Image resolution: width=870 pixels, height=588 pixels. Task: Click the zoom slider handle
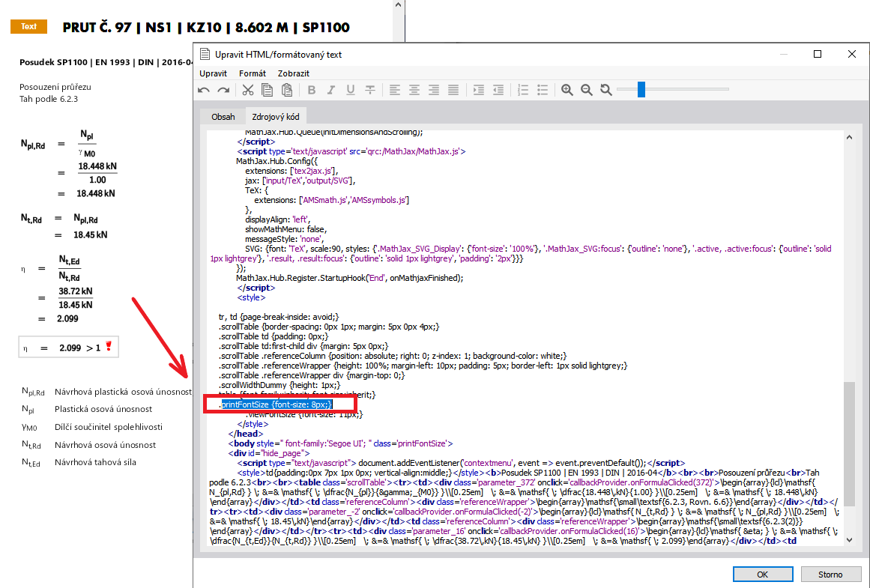pyautogui.click(x=641, y=89)
